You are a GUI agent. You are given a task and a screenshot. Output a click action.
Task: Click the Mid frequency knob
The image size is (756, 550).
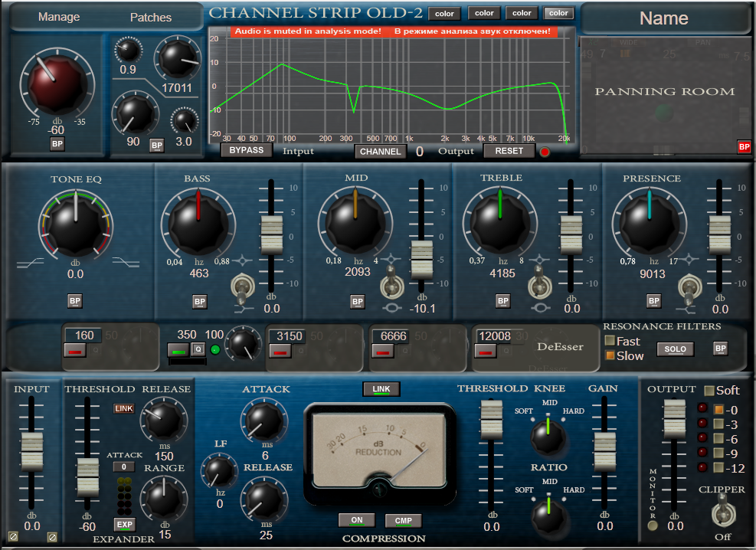[x=355, y=221]
